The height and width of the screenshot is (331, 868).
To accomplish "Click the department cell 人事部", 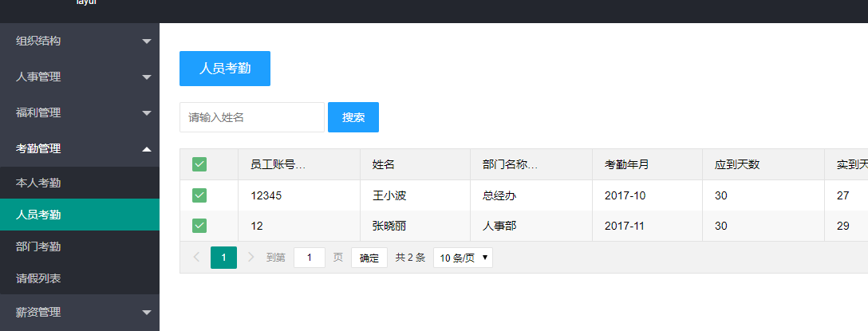I will [531, 226].
